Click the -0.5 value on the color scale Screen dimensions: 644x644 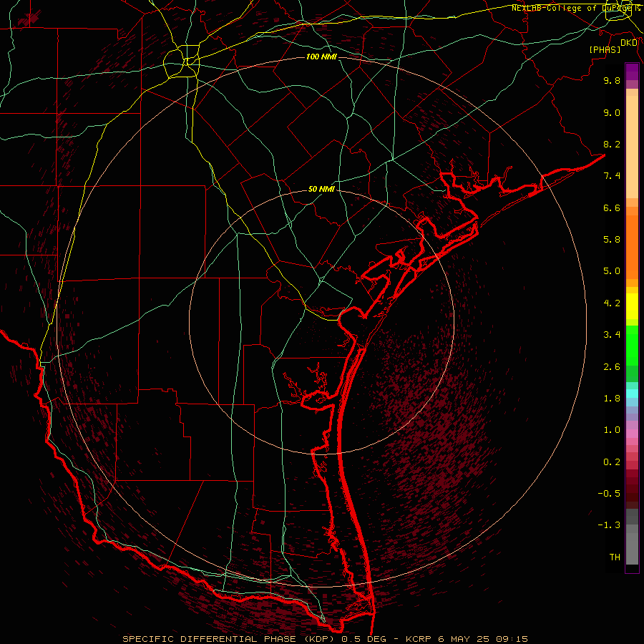pos(609,494)
